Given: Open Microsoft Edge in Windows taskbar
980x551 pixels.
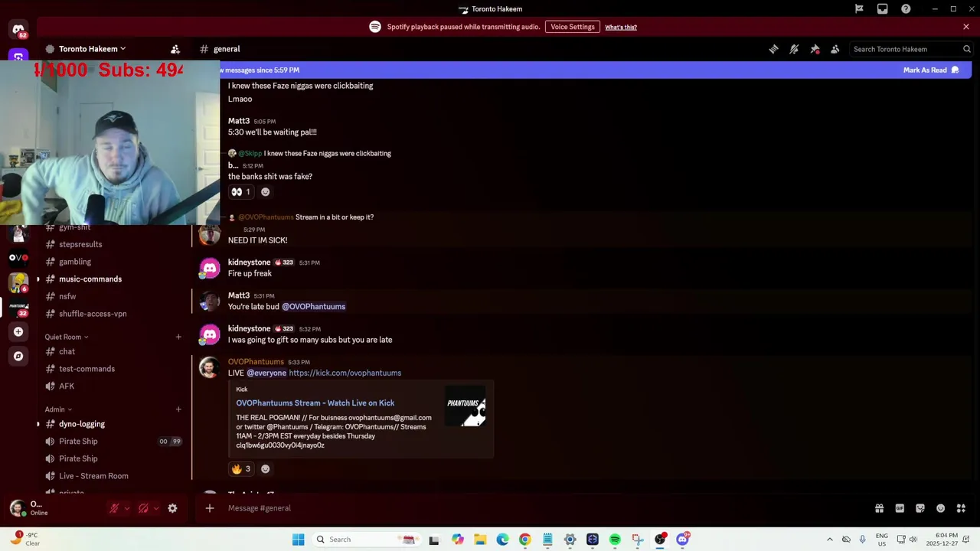Looking at the screenshot, I should [x=502, y=540].
